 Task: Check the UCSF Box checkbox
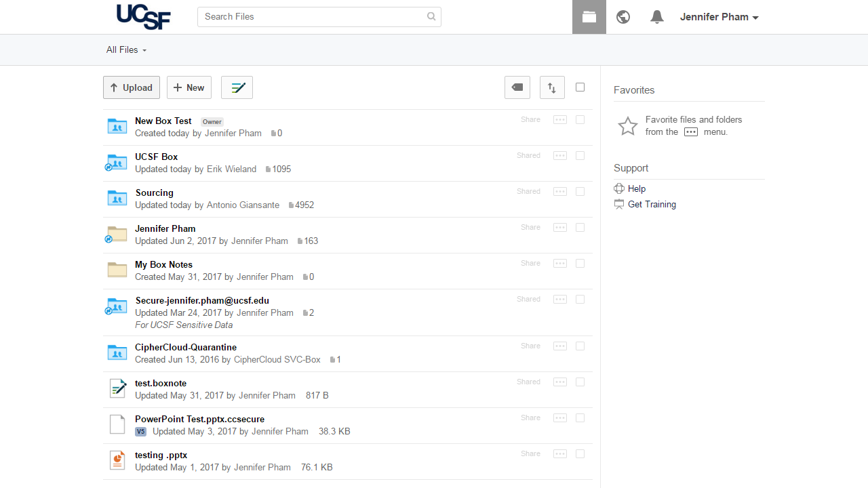coord(580,156)
